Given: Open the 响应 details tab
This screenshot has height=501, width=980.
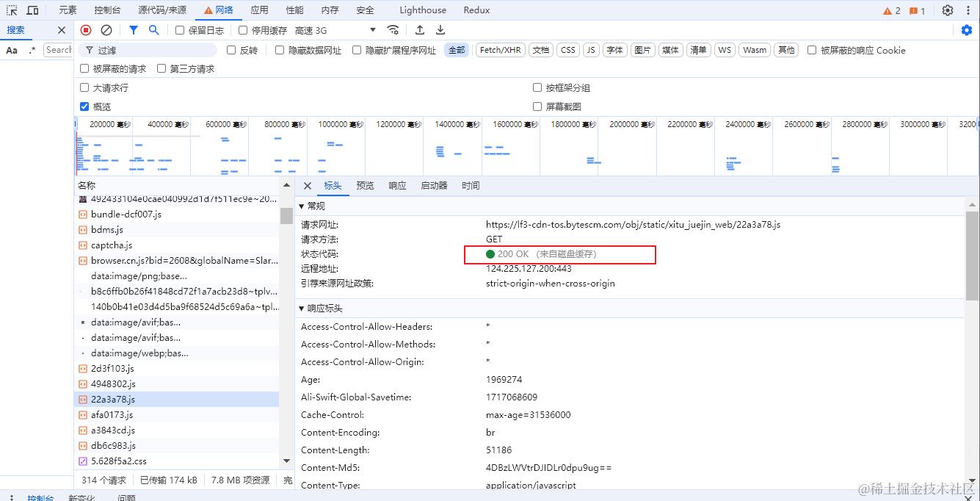Looking at the screenshot, I should [397, 186].
